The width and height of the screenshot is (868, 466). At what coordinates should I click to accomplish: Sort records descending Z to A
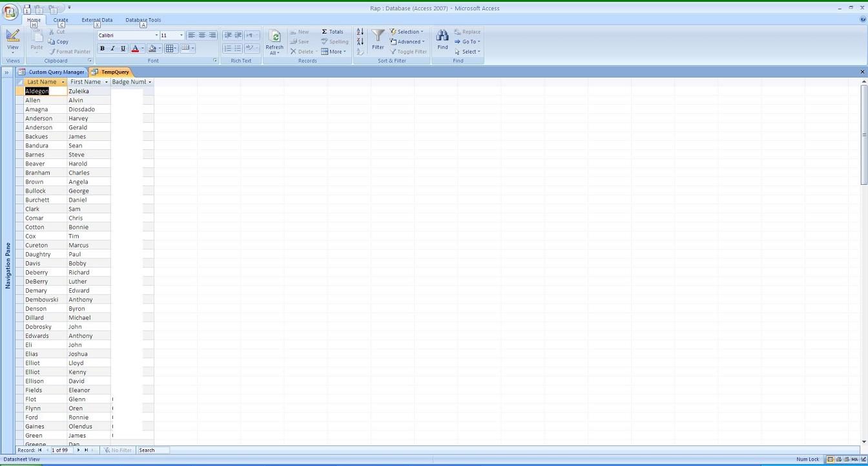(360, 42)
